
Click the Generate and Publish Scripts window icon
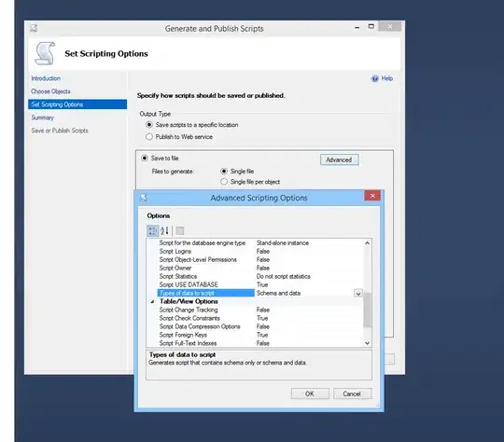pos(34,28)
